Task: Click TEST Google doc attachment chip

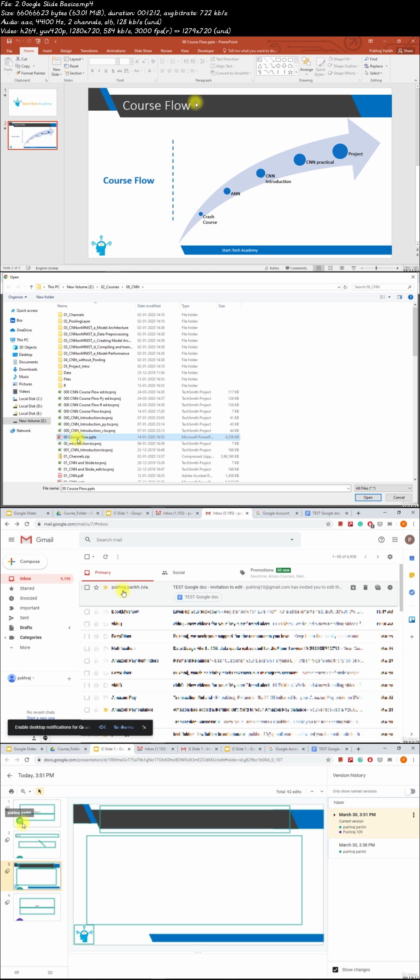Action: [x=198, y=597]
